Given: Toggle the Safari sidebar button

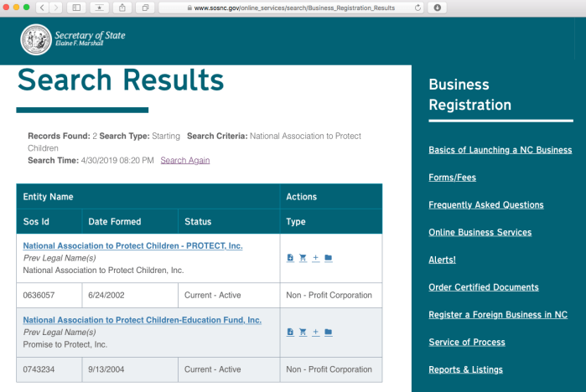Looking at the screenshot, I should (x=76, y=8).
